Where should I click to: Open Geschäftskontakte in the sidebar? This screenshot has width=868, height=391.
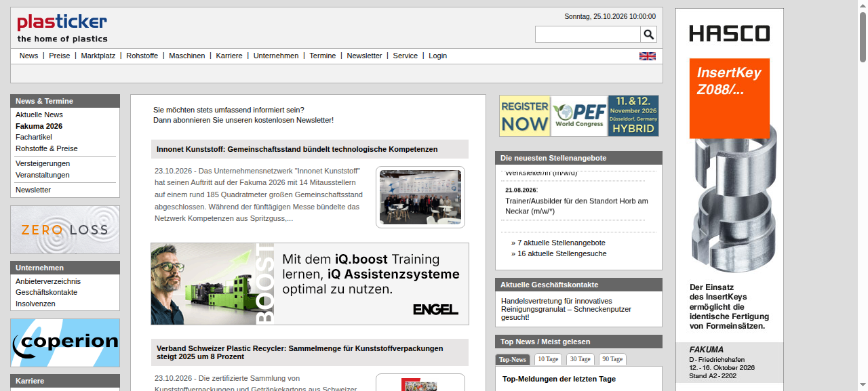pos(47,292)
